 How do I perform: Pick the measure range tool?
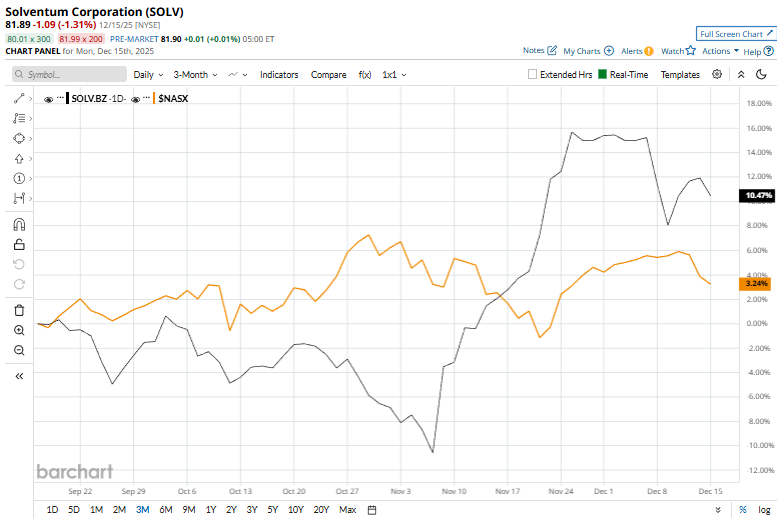pyautogui.click(x=19, y=198)
